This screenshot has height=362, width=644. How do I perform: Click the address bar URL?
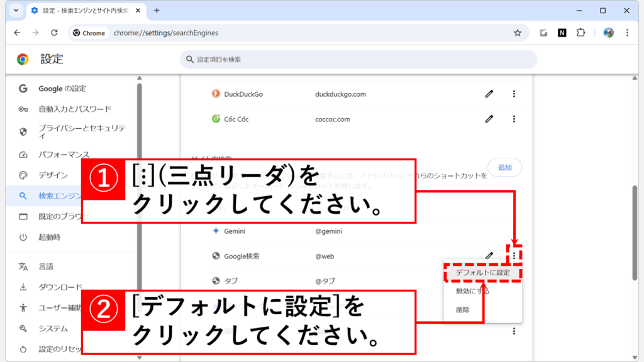point(166,33)
